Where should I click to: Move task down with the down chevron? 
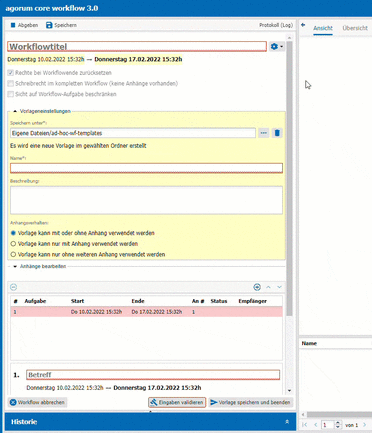279,287
